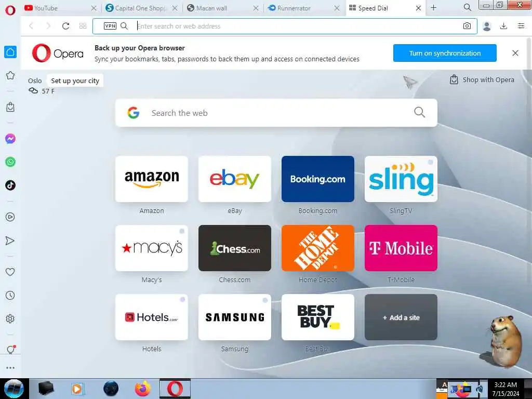Viewport: 532px width, 399px height.
Task: Open the Amazon speed dial tile
Action: click(x=152, y=179)
